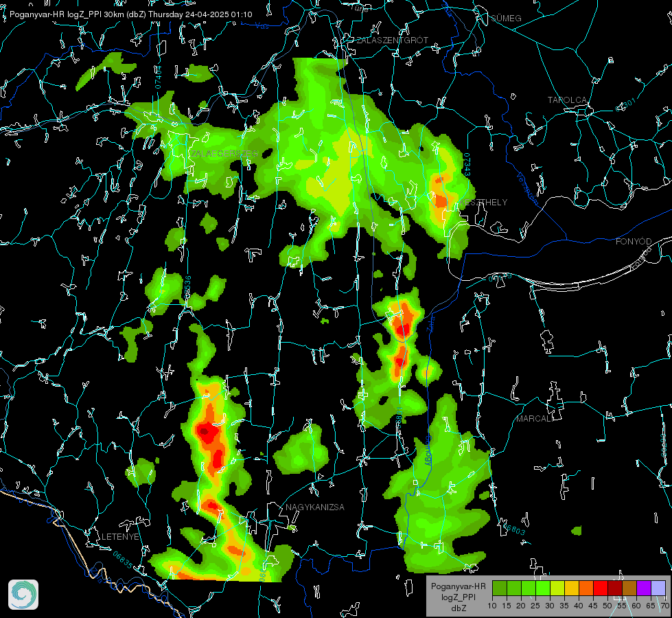Click the 06835 road number label
This screenshot has width=672, height=618.
pyautogui.click(x=123, y=560)
